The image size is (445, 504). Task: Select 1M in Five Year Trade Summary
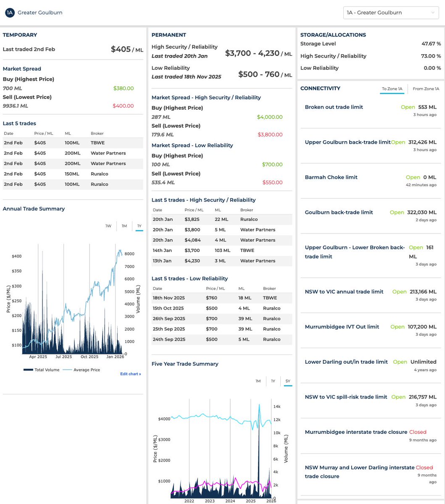click(x=258, y=381)
